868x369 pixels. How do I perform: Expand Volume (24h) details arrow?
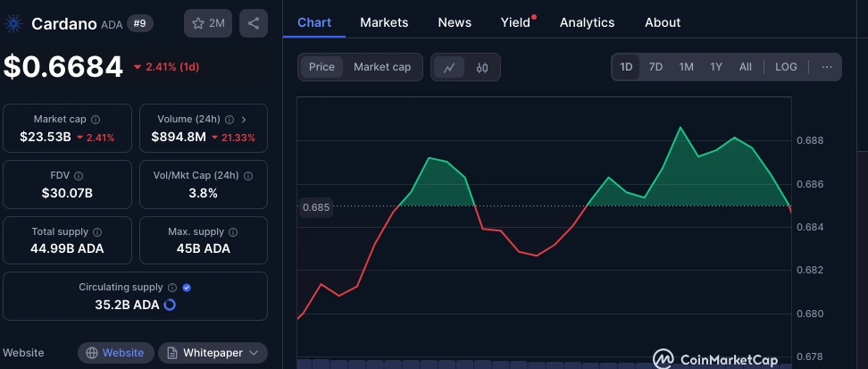[x=244, y=119]
